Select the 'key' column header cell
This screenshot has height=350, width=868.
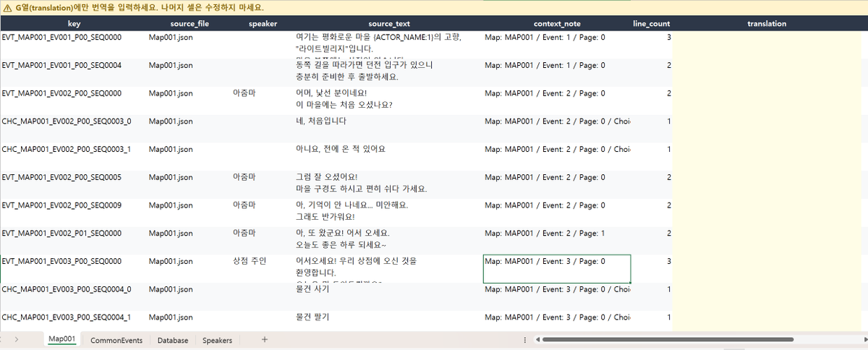73,24
